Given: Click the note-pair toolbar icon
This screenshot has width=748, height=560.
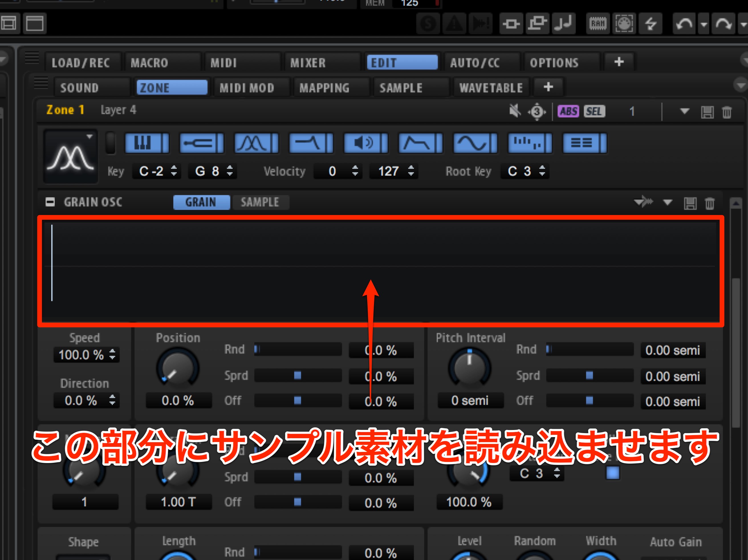Looking at the screenshot, I should coord(564,24).
